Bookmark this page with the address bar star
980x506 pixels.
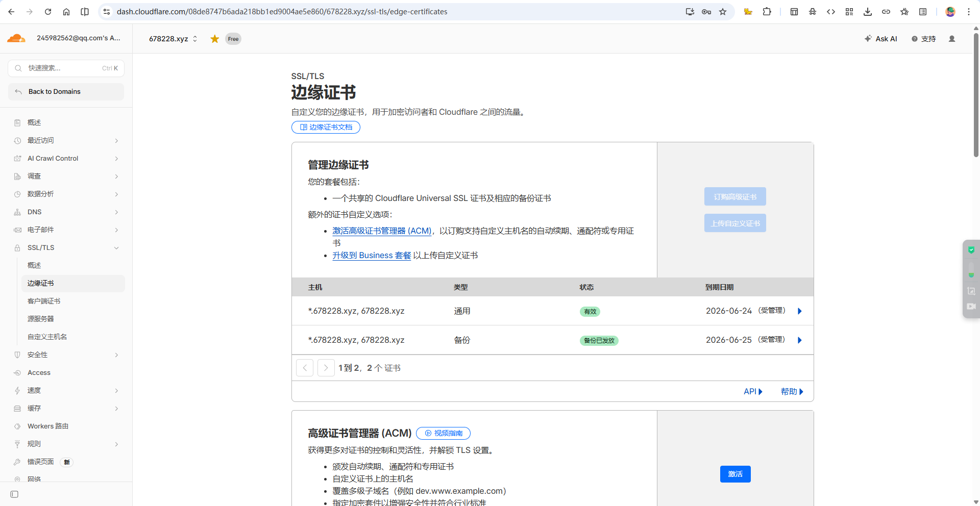point(723,12)
